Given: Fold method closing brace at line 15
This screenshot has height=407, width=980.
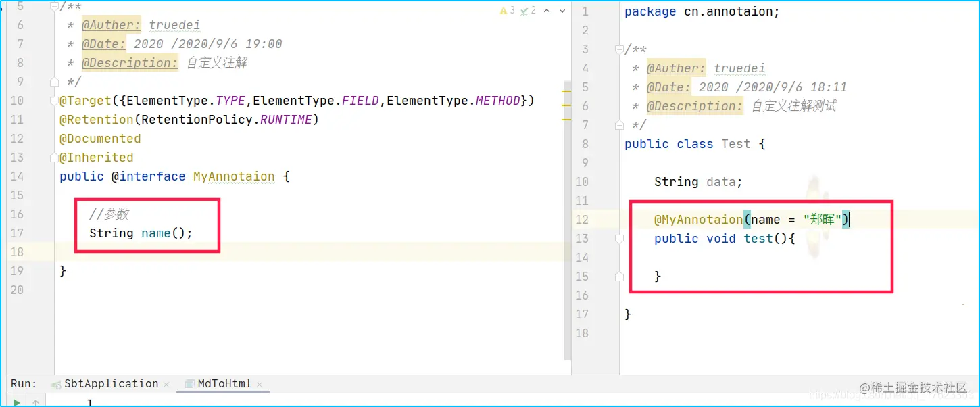Looking at the screenshot, I should pos(619,277).
